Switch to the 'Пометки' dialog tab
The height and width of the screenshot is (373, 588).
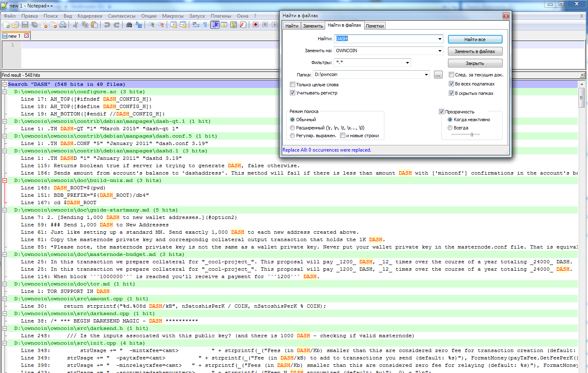[x=375, y=26]
